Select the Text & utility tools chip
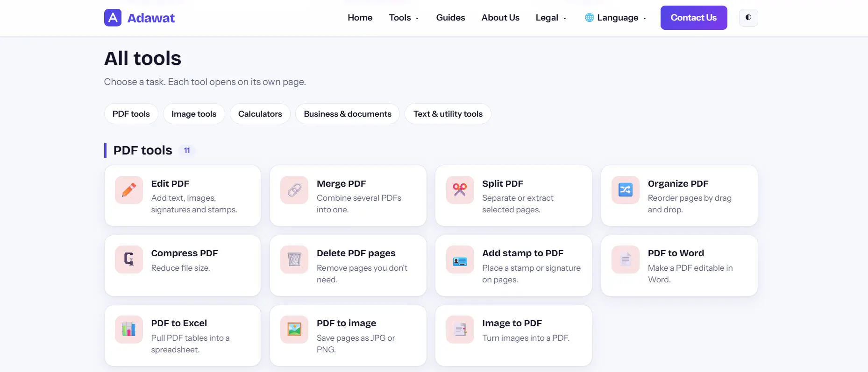868x372 pixels. pos(448,114)
